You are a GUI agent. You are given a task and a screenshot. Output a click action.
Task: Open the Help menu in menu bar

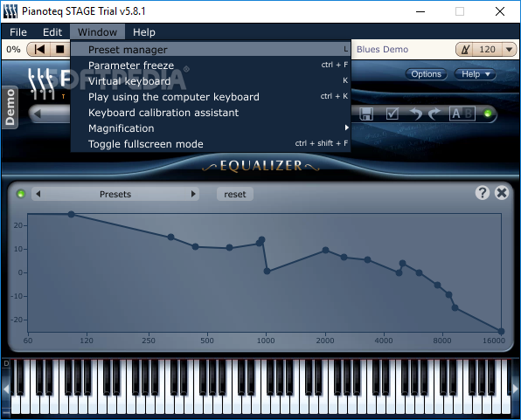pyautogui.click(x=144, y=32)
